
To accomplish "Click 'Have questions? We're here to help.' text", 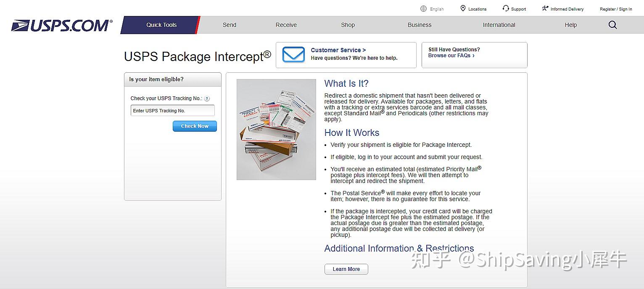I will point(354,58).
